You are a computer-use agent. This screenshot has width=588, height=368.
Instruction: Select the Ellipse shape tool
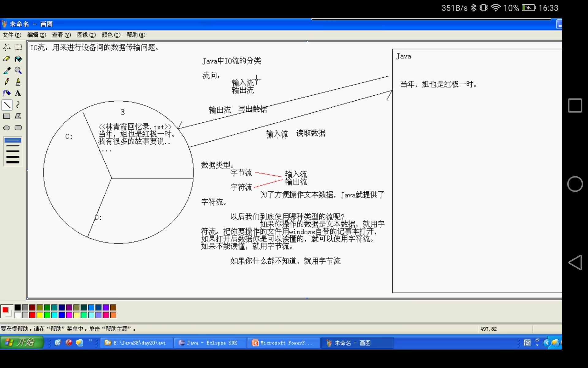coord(7,128)
